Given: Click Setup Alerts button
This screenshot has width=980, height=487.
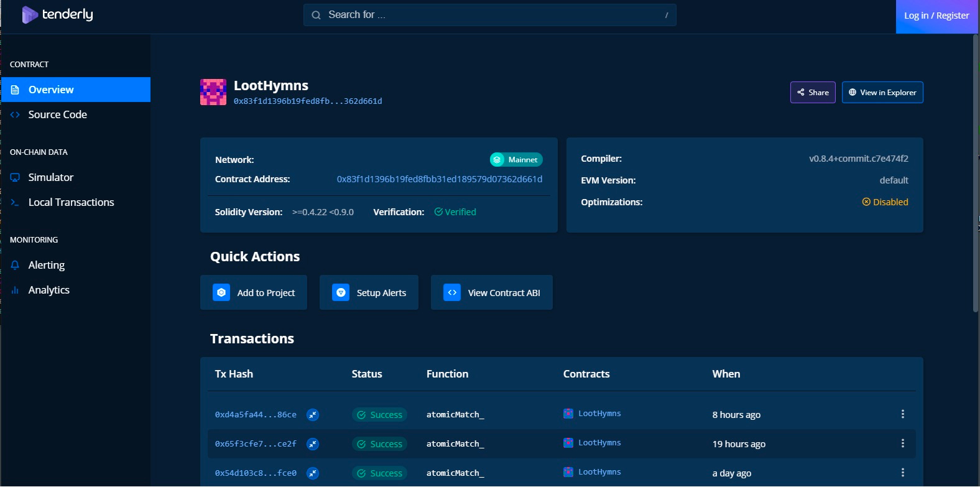Looking at the screenshot, I should (369, 292).
